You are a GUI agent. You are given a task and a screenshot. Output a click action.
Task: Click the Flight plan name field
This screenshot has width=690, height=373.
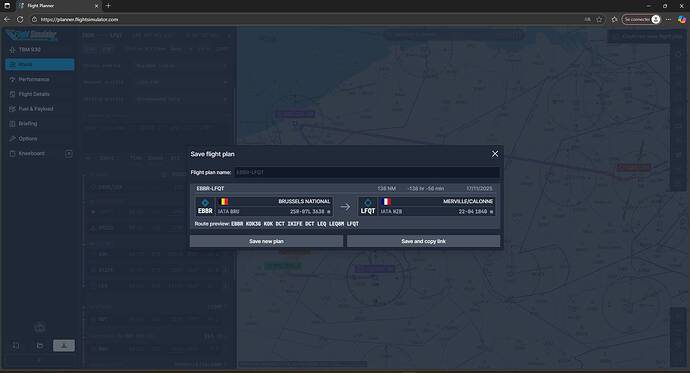367,172
